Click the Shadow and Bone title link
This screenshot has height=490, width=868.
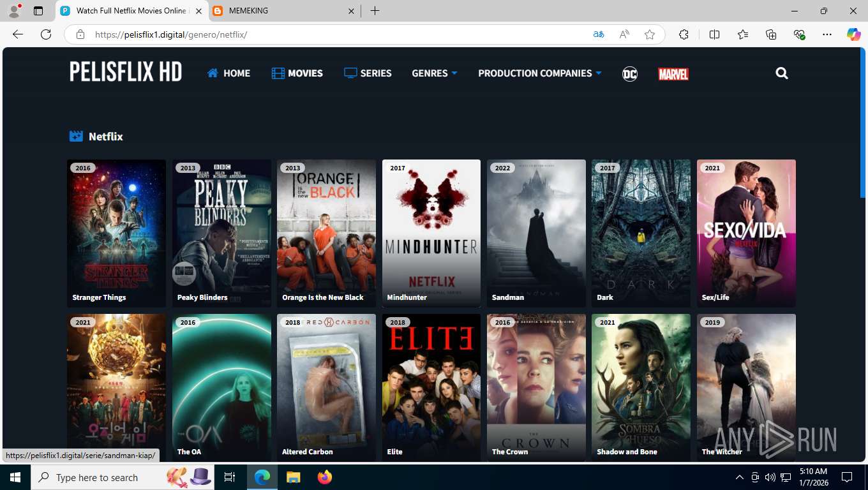627,452
